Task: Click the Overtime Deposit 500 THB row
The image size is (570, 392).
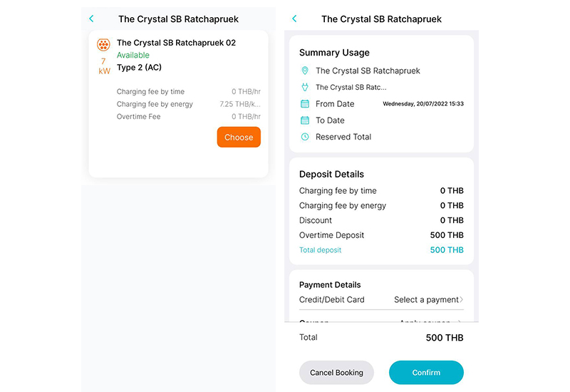Action: pos(381,235)
